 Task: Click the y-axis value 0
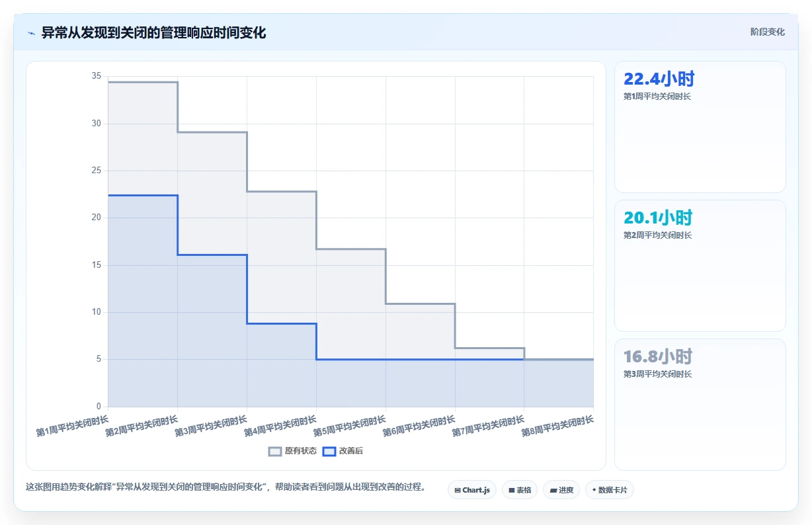pos(99,407)
